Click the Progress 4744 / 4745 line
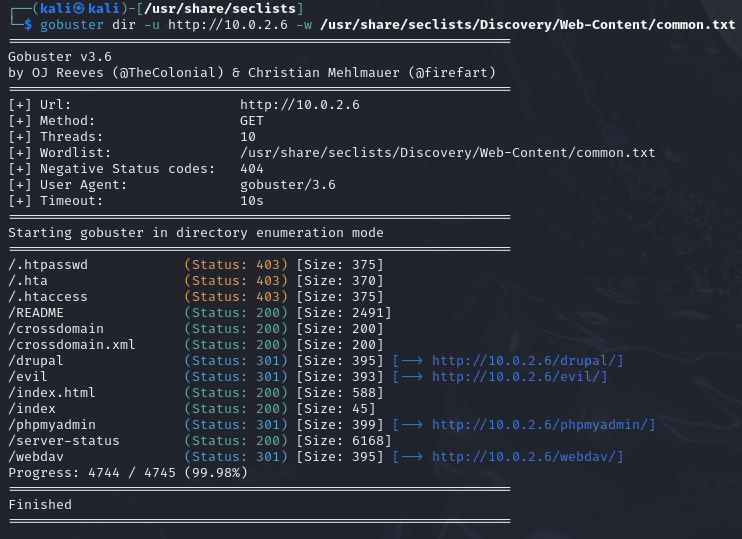The image size is (742, 539). 127,473
